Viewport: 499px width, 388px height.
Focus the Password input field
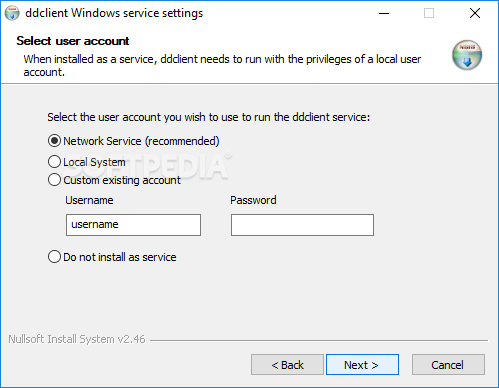point(302,225)
